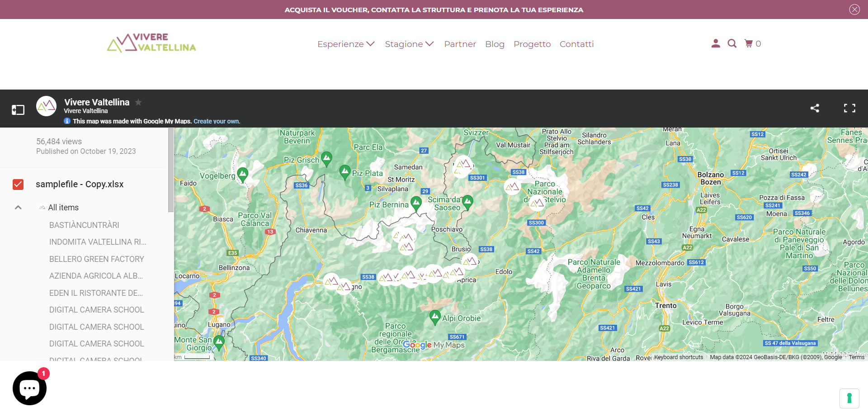This screenshot has height=417, width=868.
Task: Click the Alpi Orobie green marker
Action: 435,317
